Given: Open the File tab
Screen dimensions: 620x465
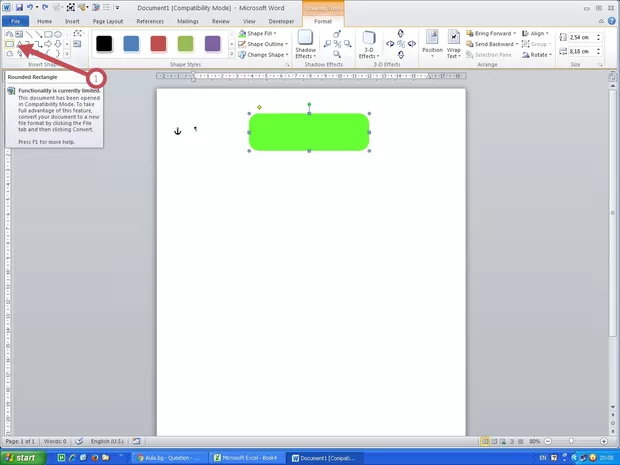Looking at the screenshot, I should (15, 21).
